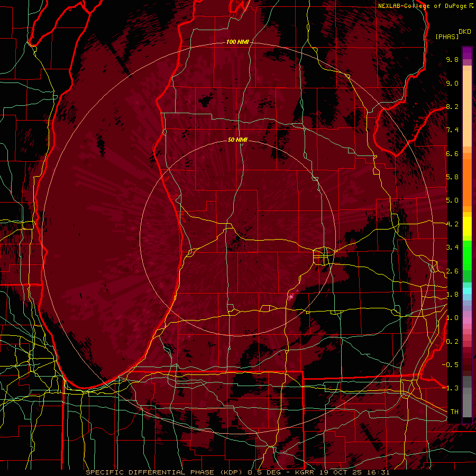Click the "[PHAS]" unit label
This screenshot has width=476, height=476.
447,36
